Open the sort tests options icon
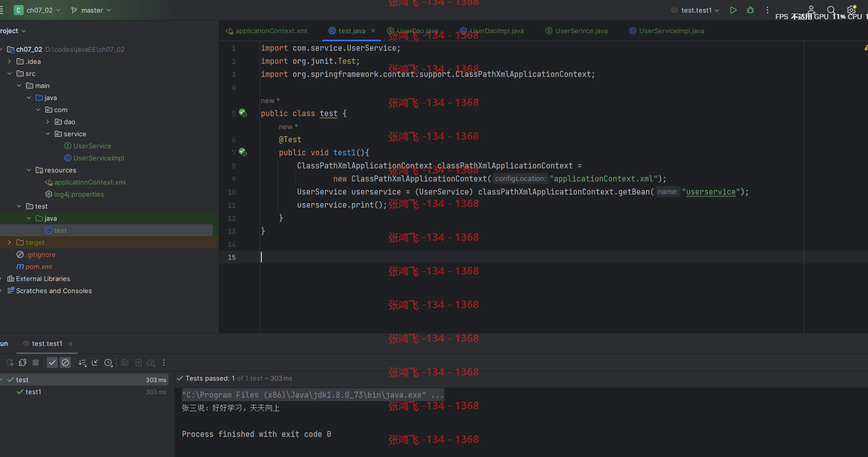 (82, 362)
